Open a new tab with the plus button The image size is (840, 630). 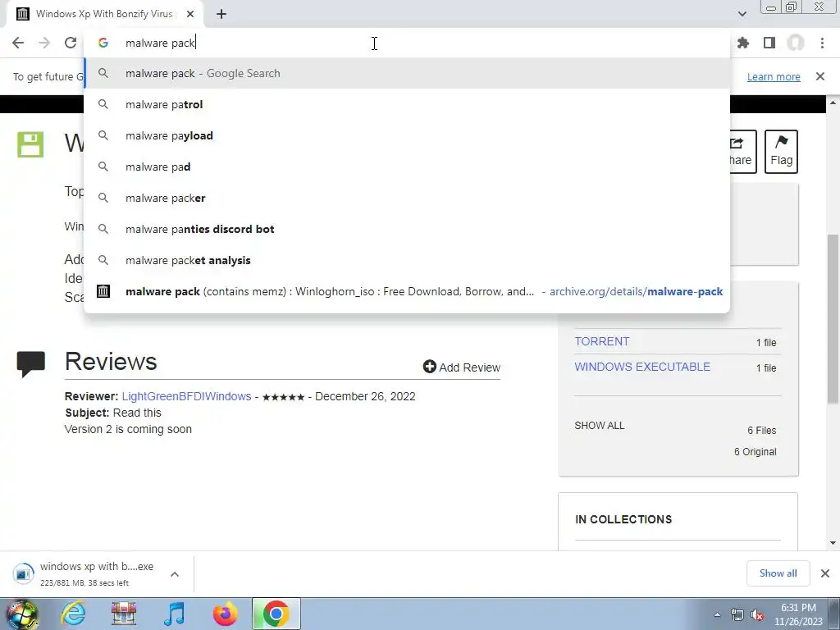(221, 15)
